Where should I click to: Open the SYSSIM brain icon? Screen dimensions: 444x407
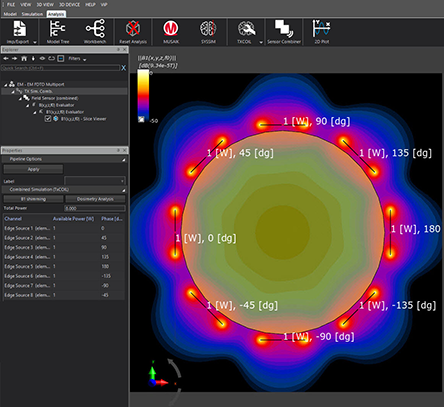click(208, 32)
